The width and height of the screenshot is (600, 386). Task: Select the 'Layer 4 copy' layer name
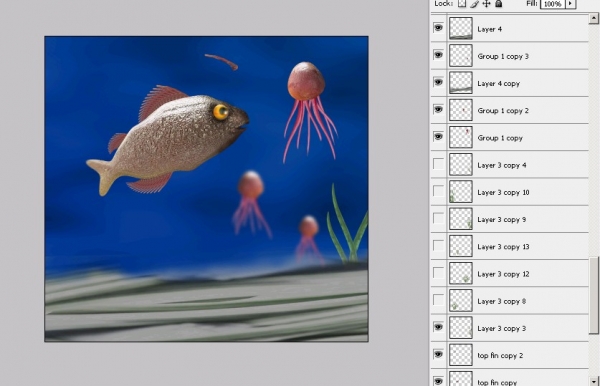point(498,84)
